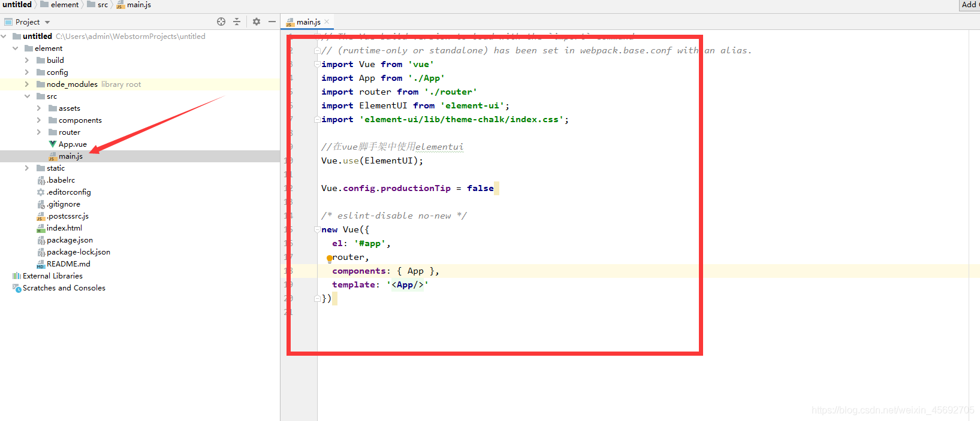Image resolution: width=980 pixels, height=421 pixels.
Task: Select the .babelrc file
Action: coord(61,180)
